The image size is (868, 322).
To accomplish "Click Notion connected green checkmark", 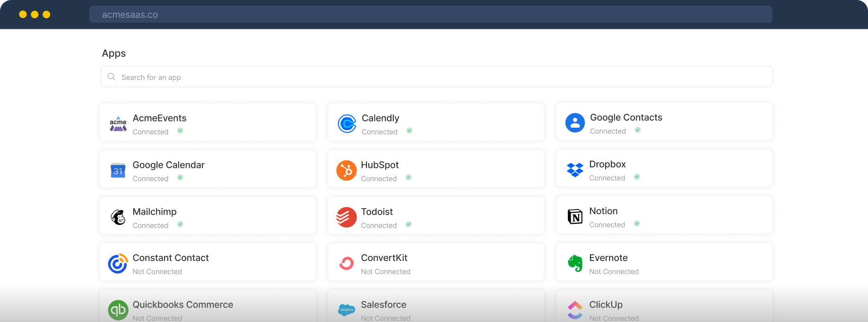I will (637, 224).
